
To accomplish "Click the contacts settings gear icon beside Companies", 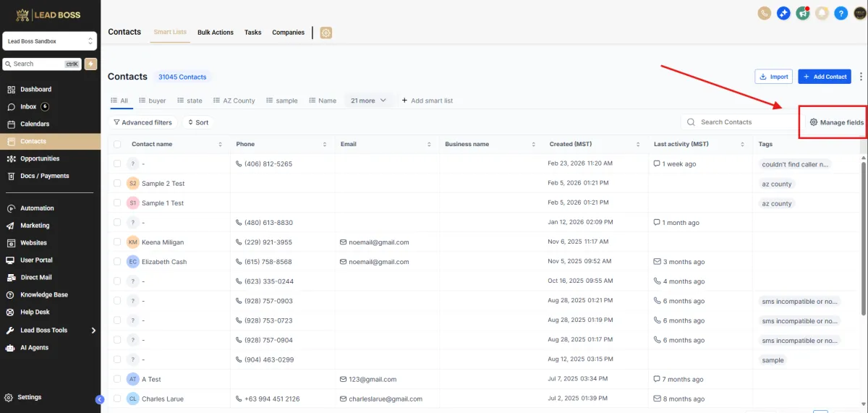I will [326, 33].
